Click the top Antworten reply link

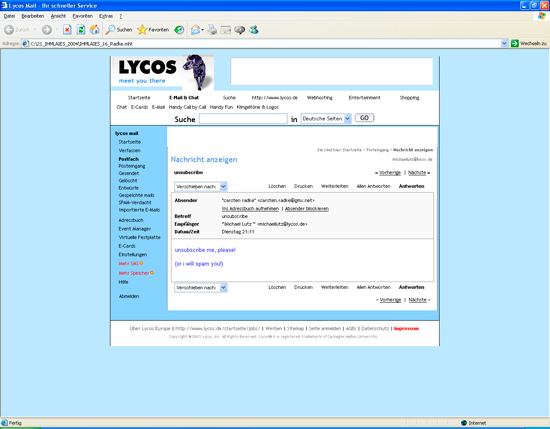click(411, 186)
